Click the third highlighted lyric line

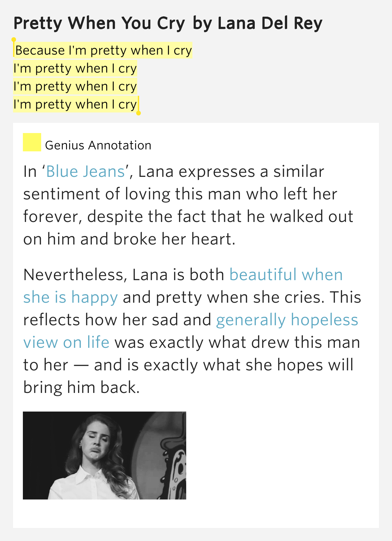click(x=75, y=86)
